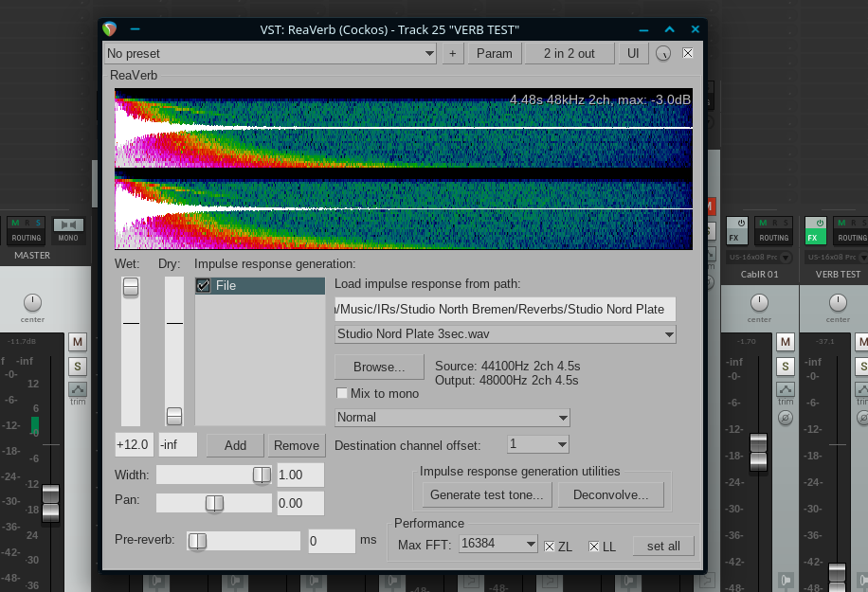Click the Deconvolve... button
This screenshot has width=868, height=592.
[x=610, y=495]
